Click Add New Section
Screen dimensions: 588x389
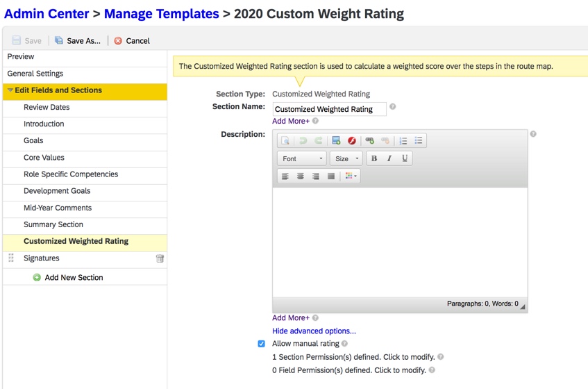(x=73, y=277)
